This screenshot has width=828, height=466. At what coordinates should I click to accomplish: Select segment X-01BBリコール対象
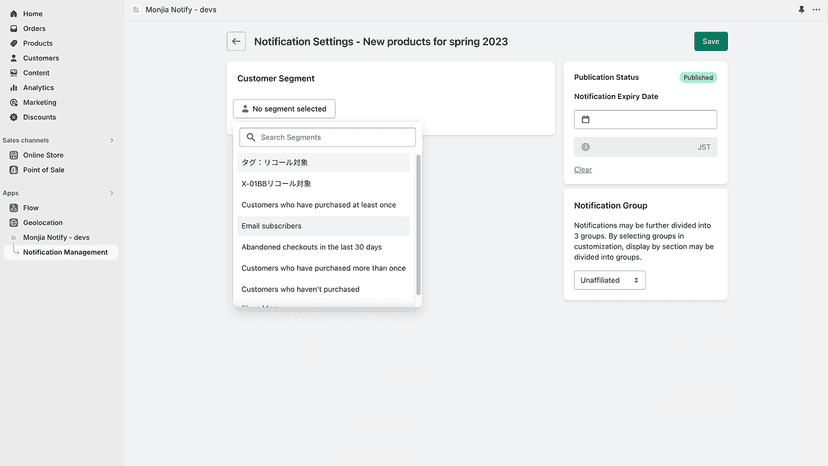click(x=323, y=184)
